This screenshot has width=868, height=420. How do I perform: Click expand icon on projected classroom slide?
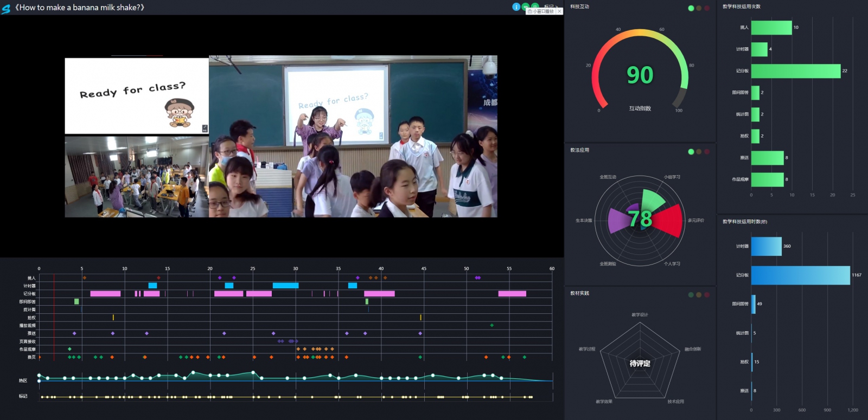click(x=381, y=135)
